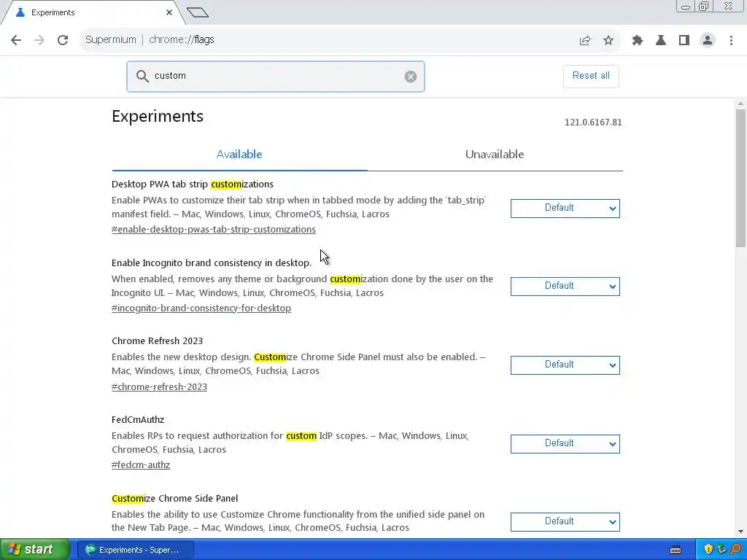
Task: Toggle the side panel icon
Action: (684, 41)
